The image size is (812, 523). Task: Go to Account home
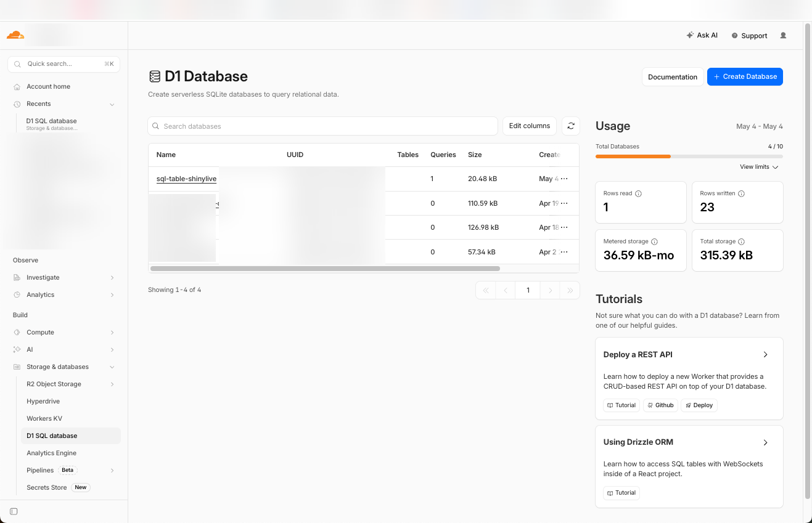coord(48,87)
